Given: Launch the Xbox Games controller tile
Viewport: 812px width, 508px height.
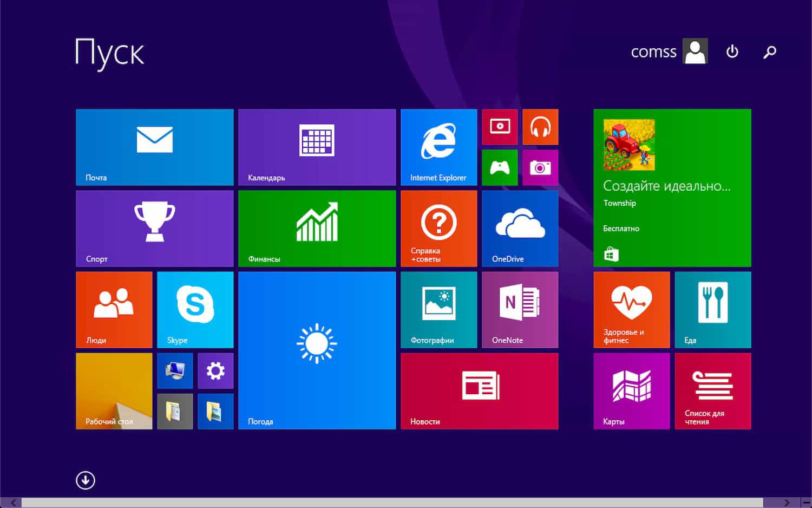Looking at the screenshot, I should click(499, 167).
